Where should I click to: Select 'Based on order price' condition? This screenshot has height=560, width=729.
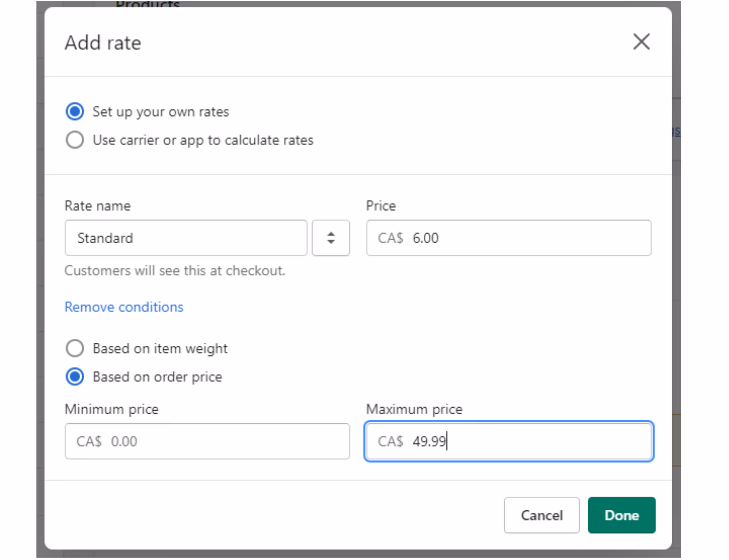(75, 376)
